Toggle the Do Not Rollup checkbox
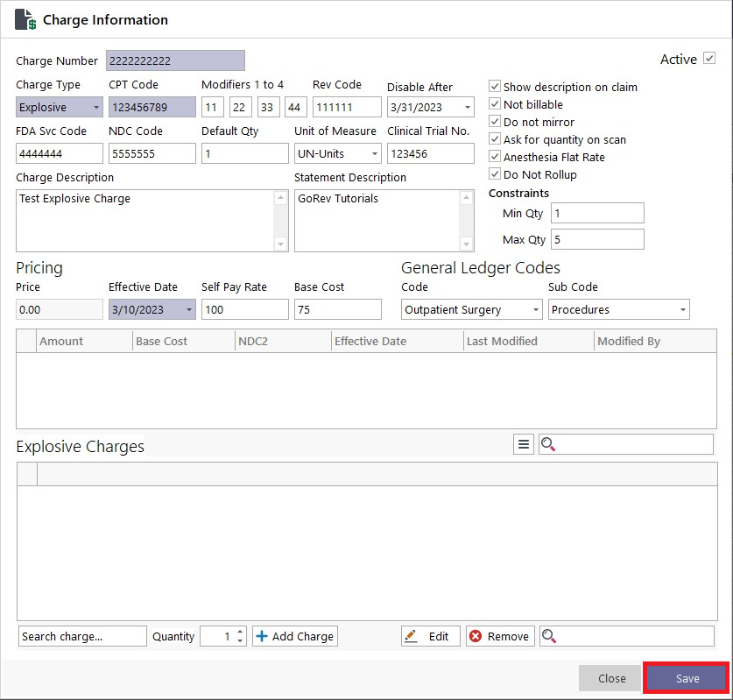The width and height of the screenshot is (733, 700). pyautogui.click(x=495, y=174)
